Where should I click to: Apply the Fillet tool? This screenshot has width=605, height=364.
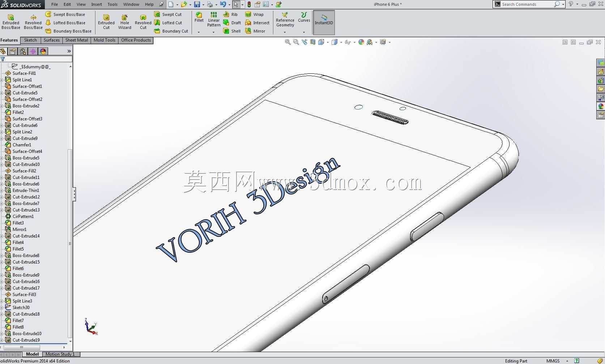(199, 17)
